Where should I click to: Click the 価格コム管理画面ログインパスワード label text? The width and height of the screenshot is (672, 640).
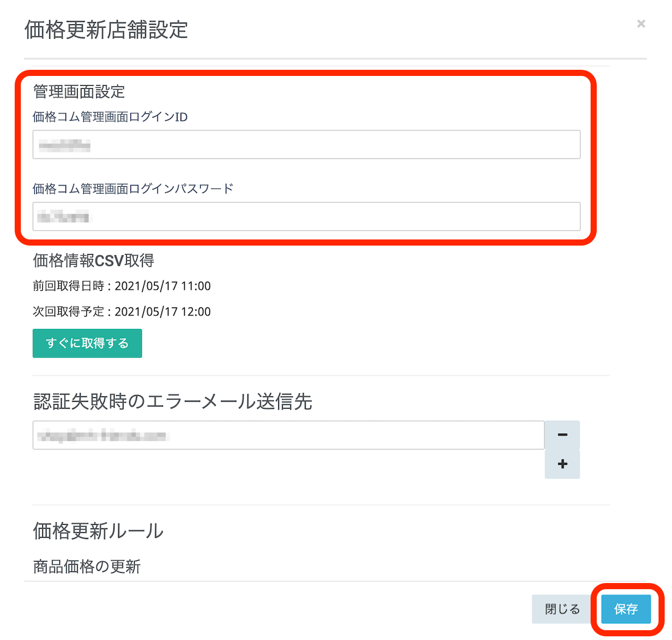coord(133,189)
